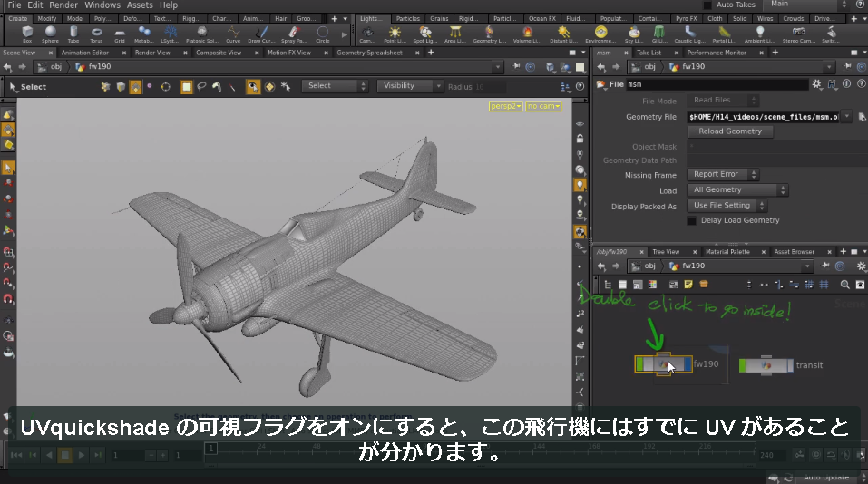The width and height of the screenshot is (868, 484).
Task: Open the Render menu
Action: (63, 5)
